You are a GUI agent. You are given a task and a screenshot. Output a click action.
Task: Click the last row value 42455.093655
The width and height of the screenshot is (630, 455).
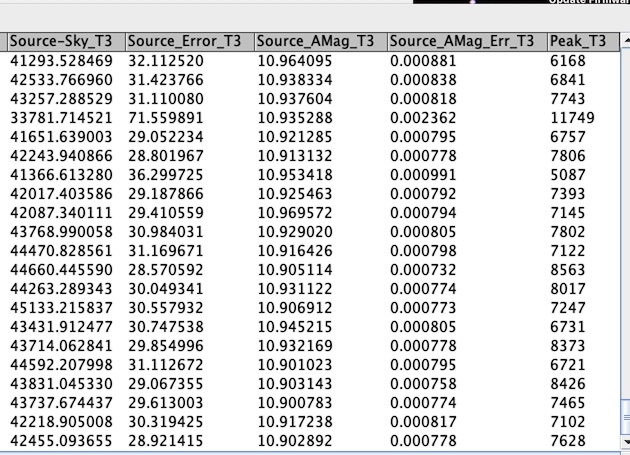click(x=60, y=437)
